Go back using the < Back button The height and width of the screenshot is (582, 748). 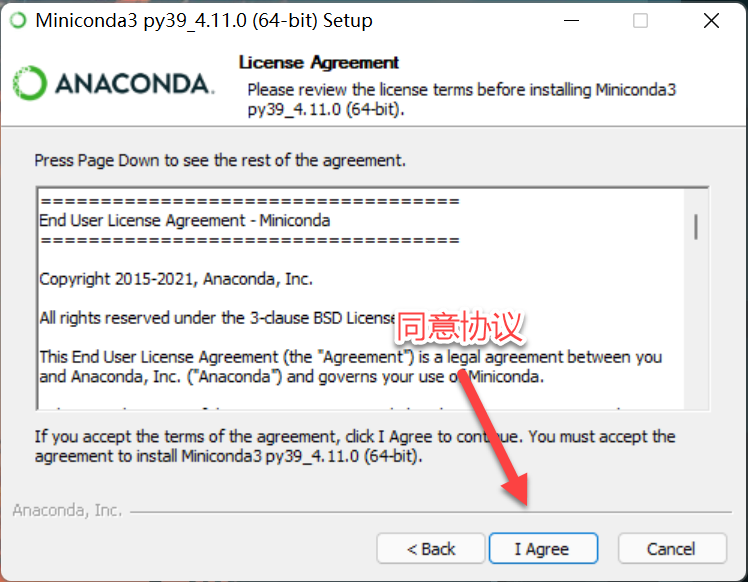point(431,549)
